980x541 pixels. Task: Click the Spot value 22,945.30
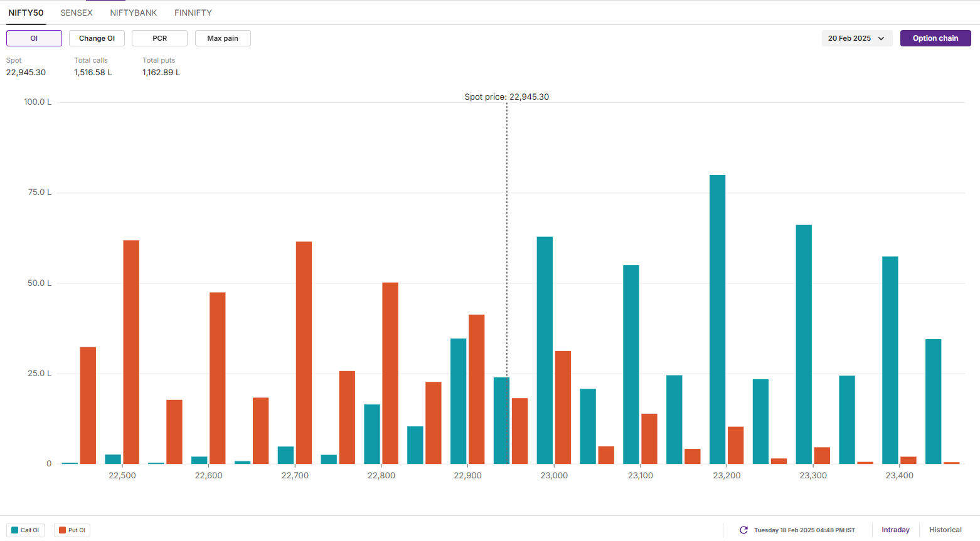[26, 72]
